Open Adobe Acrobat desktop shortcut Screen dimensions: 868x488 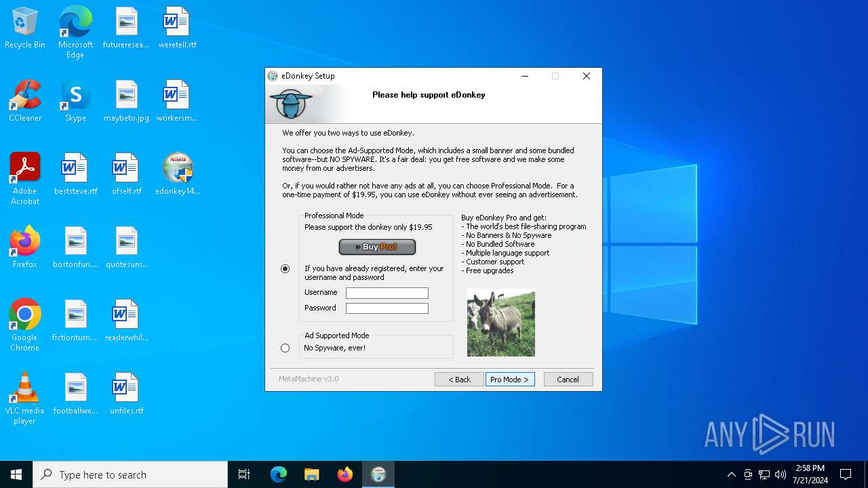(x=25, y=179)
